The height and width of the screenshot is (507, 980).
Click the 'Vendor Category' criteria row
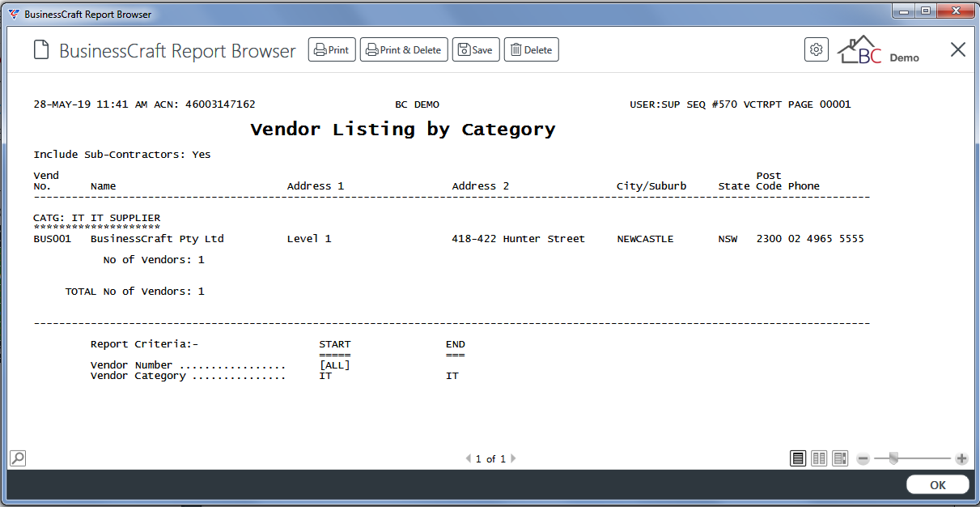pos(274,376)
